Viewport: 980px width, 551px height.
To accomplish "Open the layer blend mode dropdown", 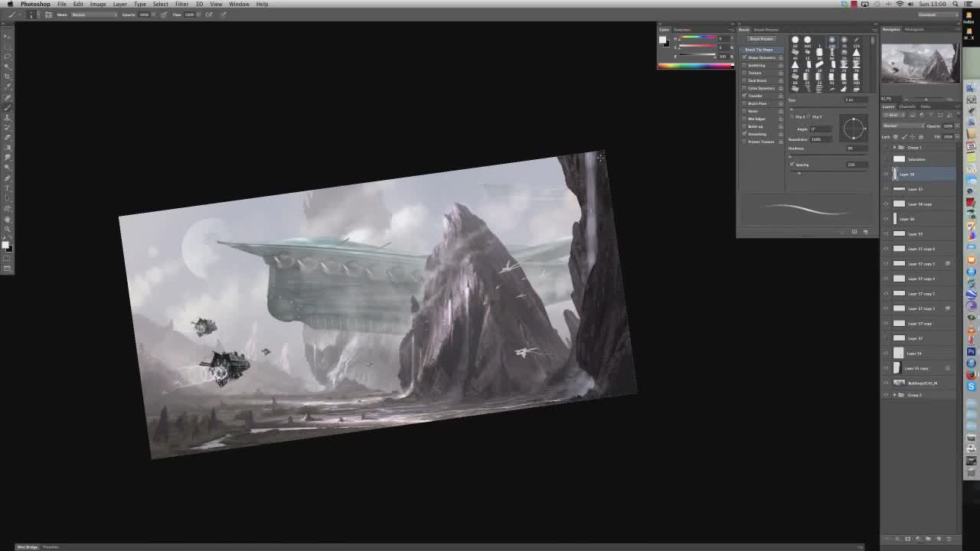I will 902,126.
